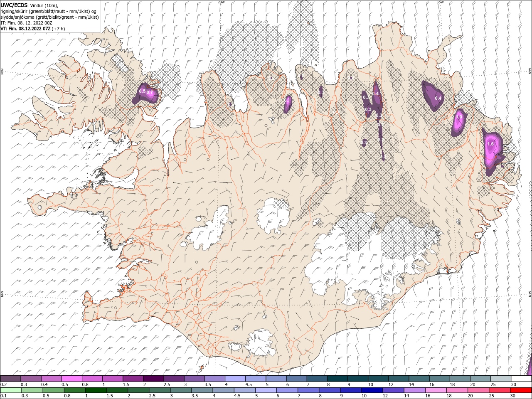Image resolution: width=532 pixels, height=399 pixels.
Task: Pick the darkest purple swatch between 2 and 2.5
Action: coord(153,379)
